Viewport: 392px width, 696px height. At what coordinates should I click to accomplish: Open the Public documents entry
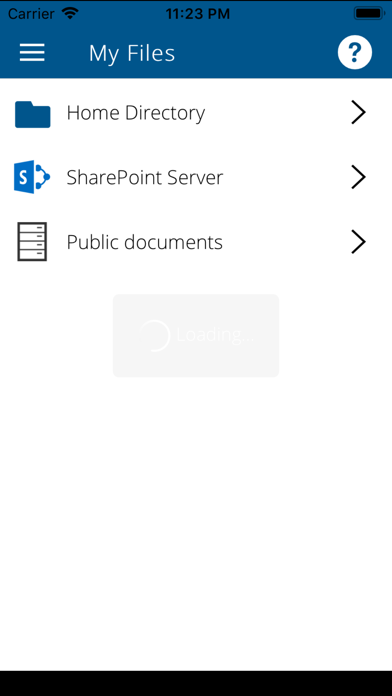[x=196, y=242]
